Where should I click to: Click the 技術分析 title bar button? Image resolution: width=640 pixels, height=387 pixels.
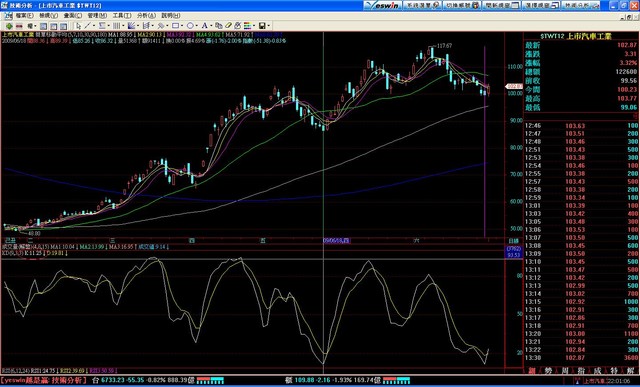pos(580,5)
